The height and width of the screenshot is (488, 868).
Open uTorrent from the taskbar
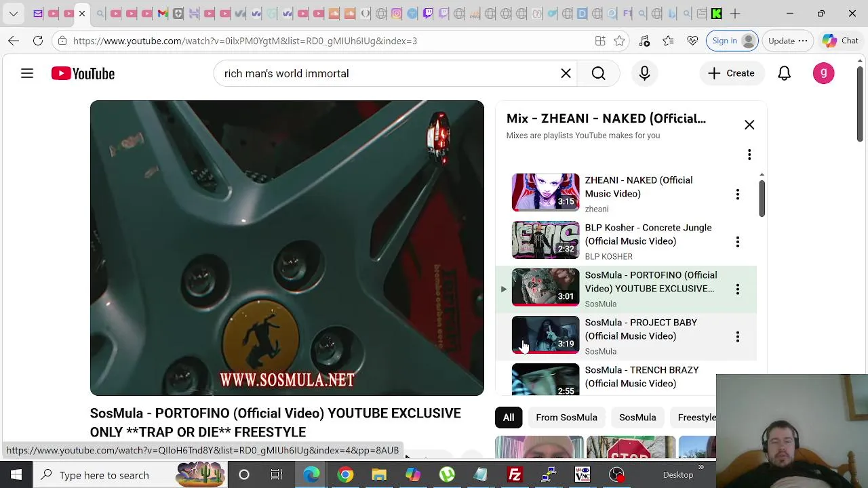point(447,475)
